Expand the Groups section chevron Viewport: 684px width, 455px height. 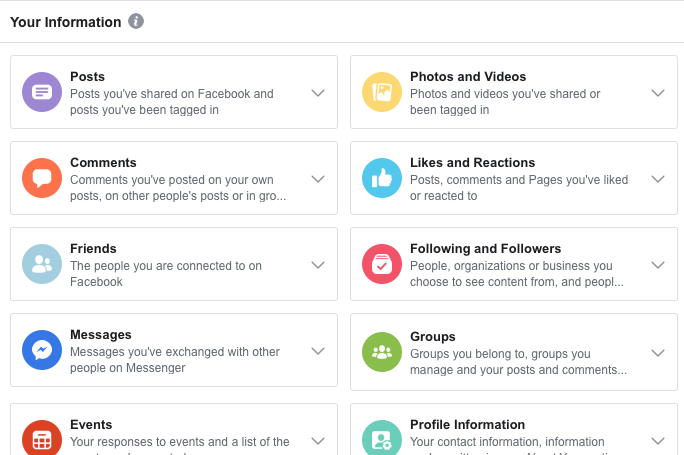point(658,353)
